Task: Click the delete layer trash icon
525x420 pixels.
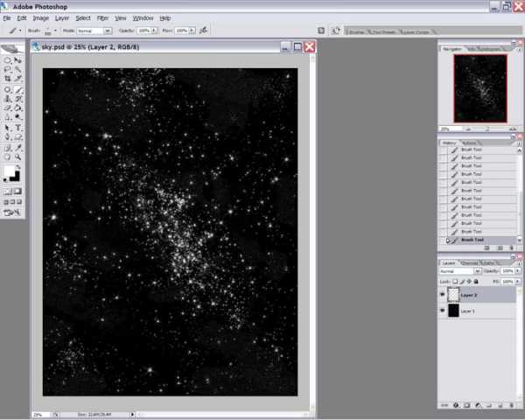Action: click(514, 405)
